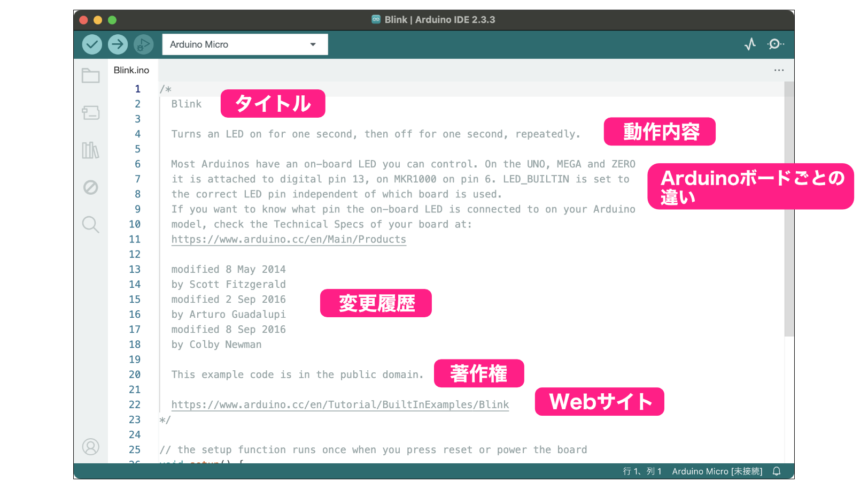Click the text 'by Colby Newman'

216,345
